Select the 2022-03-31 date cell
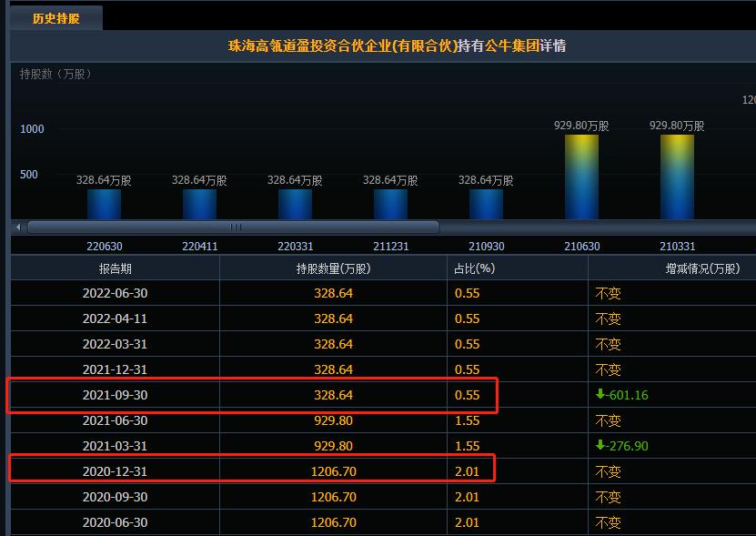 coord(115,344)
